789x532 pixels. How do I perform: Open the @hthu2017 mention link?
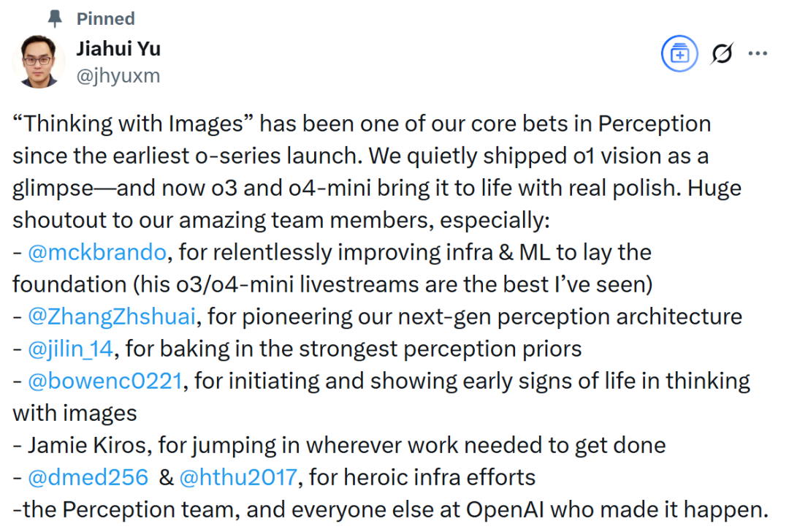pyautogui.click(x=238, y=477)
